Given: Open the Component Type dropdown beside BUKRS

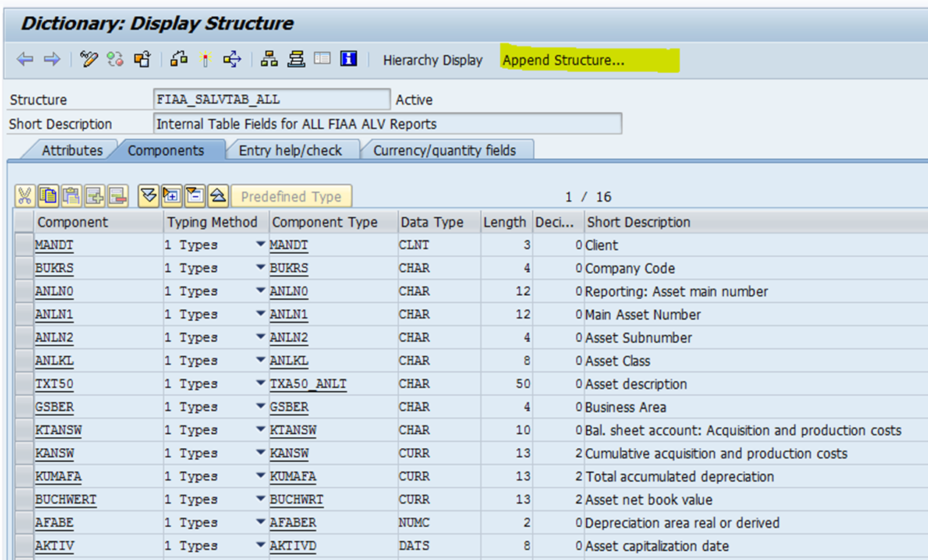Looking at the screenshot, I should click(x=261, y=268).
